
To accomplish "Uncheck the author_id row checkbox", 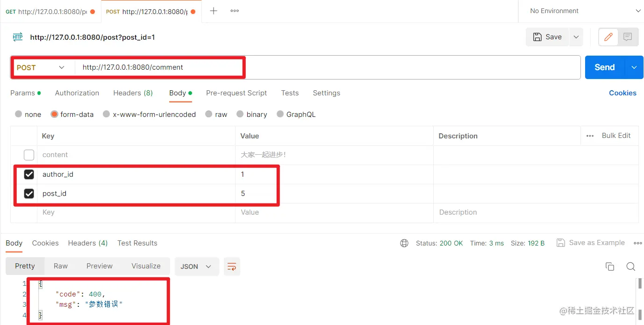I will coord(29,174).
